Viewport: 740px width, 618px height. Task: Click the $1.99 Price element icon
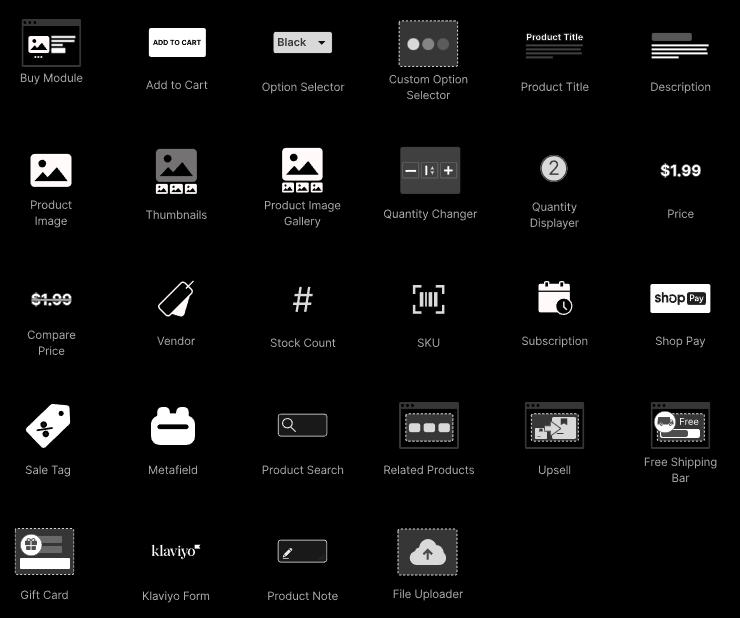(x=680, y=170)
